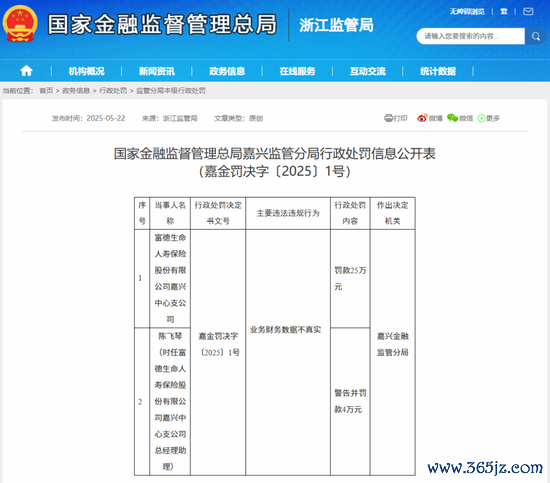Click the row number 2 cell
550x483 pixels.
coord(142,402)
